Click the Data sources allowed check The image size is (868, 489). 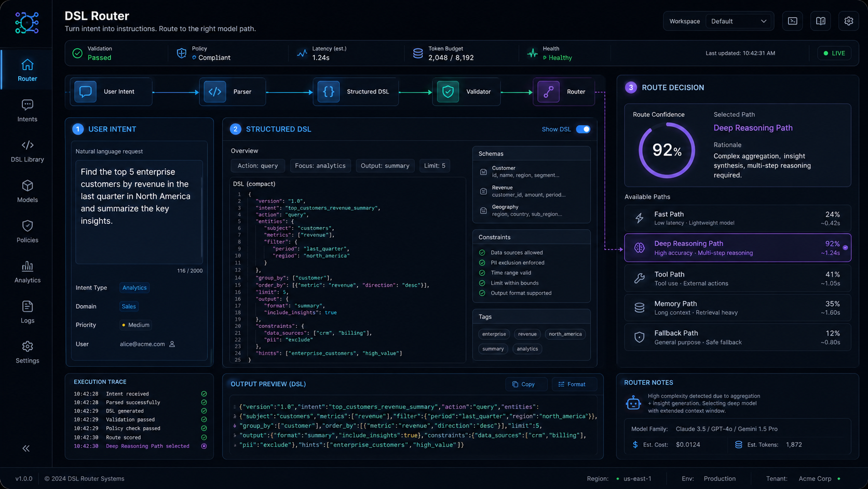(482, 253)
